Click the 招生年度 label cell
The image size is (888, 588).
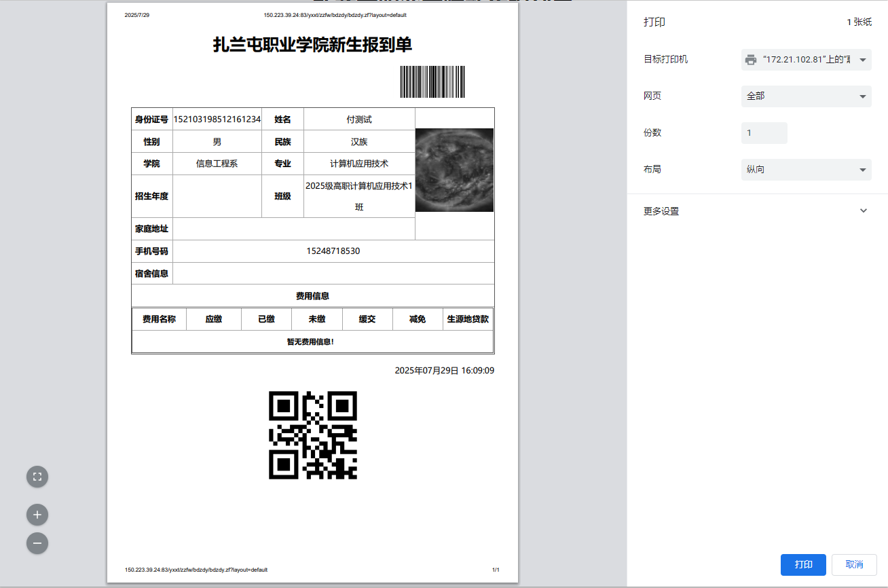tap(152, 196)
